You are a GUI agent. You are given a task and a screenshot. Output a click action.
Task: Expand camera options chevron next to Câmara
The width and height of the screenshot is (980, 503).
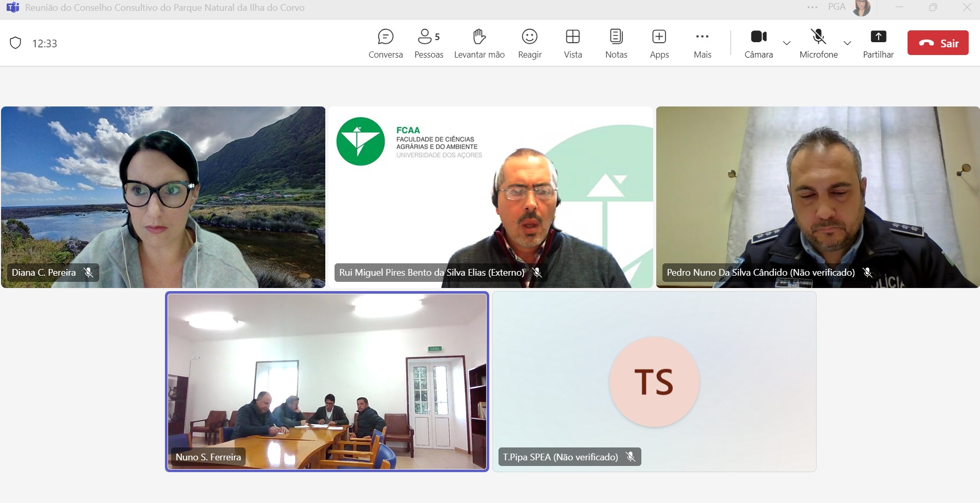(786, 43)
